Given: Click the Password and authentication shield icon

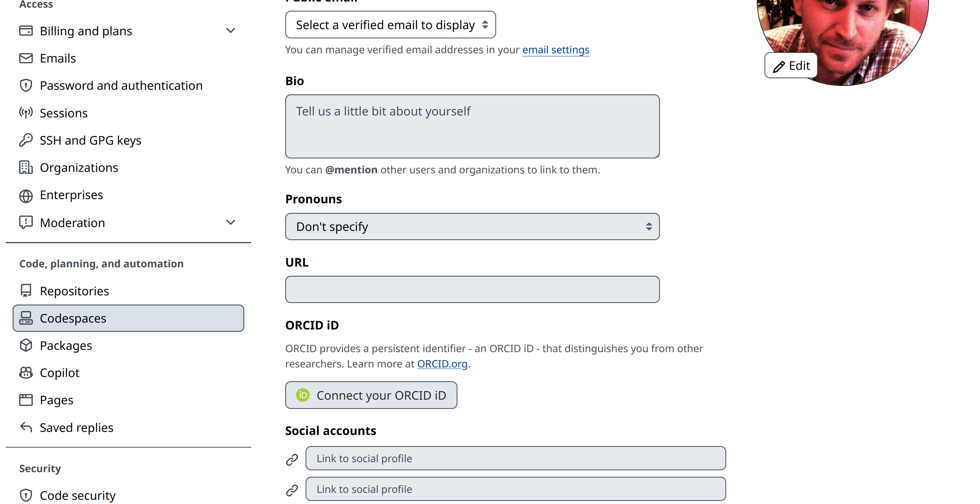Looking at the screenshot, I should click(x=26, y=86).
